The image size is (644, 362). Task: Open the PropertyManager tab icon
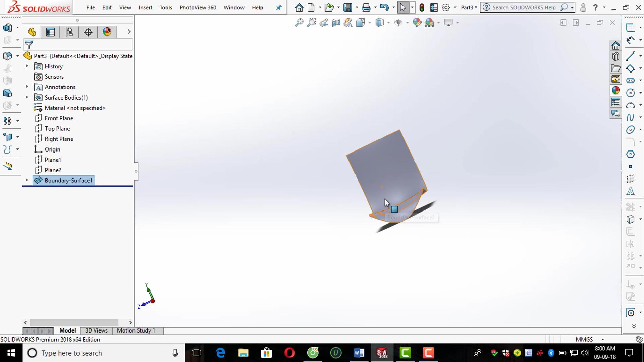coord(50,32)
